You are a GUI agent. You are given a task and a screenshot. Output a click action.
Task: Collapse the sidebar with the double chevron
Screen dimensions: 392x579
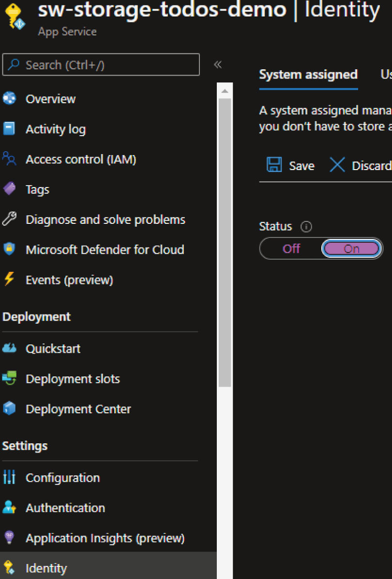click(x=218, y=64)
